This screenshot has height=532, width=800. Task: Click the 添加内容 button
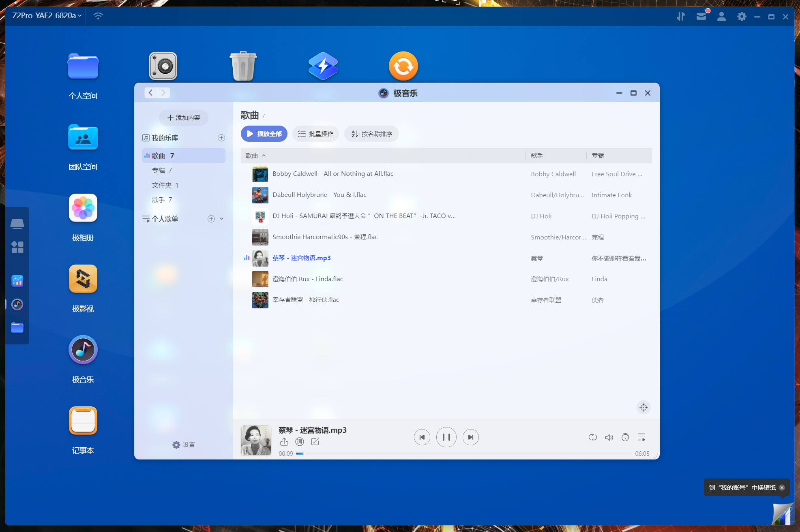point(184,118)
